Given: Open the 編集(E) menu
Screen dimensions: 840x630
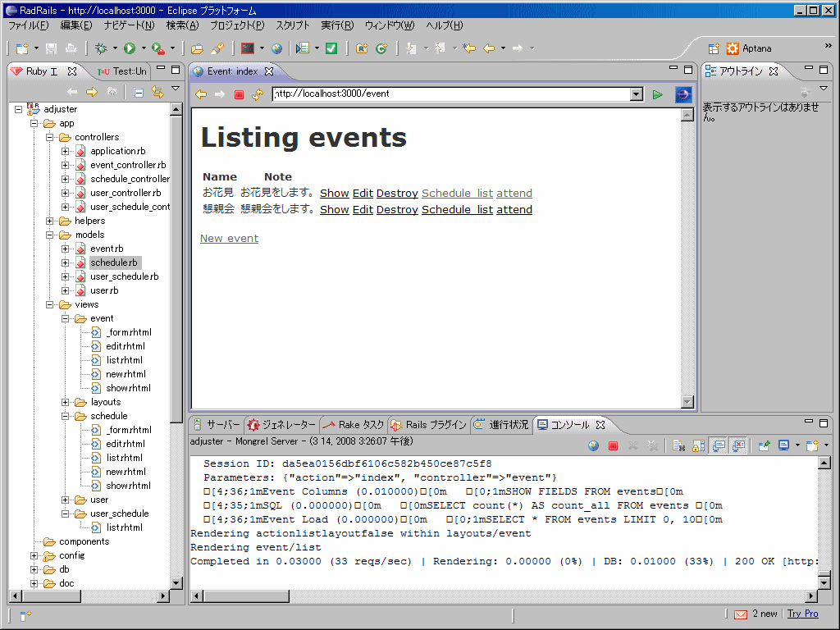Looking at the screenshot, I should [x=75, y=25].
